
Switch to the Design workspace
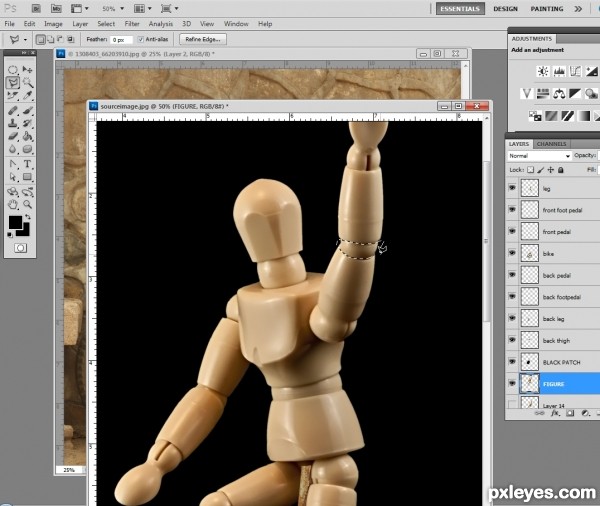point(505,8)
